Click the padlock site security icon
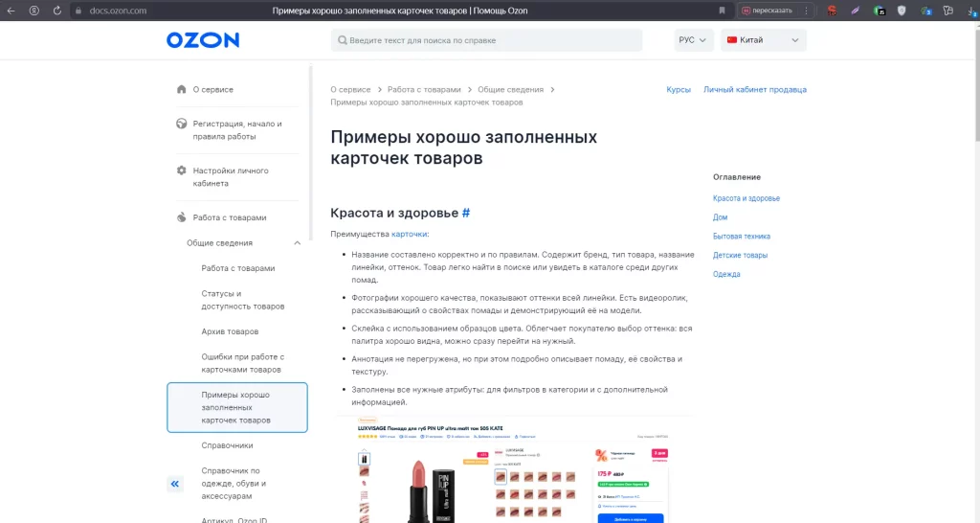 (x=78, y=11)
